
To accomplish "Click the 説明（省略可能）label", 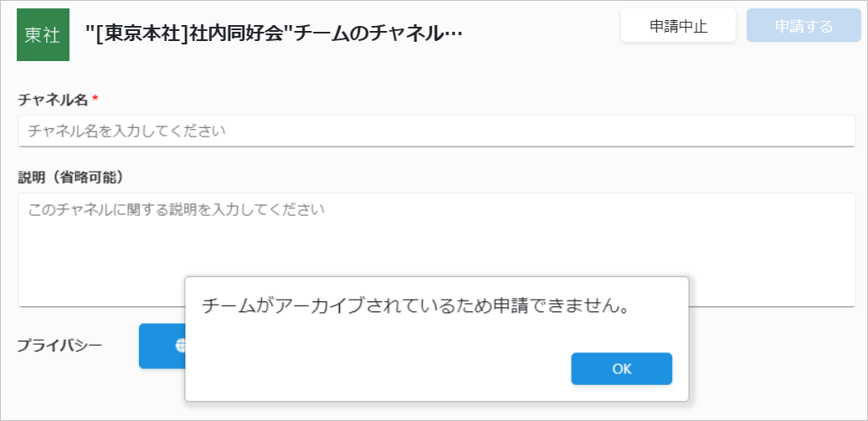I will pos(70,177).
